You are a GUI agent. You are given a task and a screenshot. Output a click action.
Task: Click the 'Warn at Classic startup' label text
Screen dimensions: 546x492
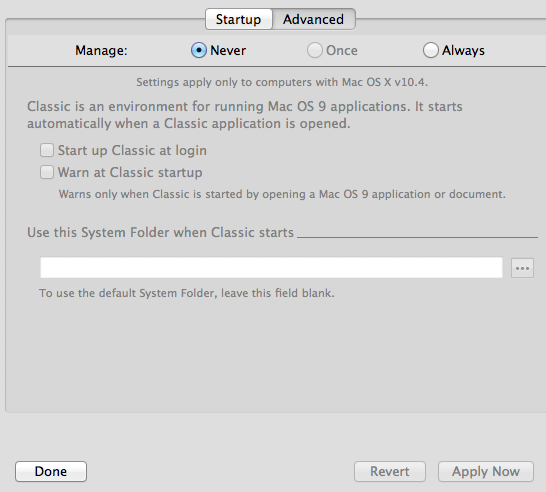tap(130, 172)
